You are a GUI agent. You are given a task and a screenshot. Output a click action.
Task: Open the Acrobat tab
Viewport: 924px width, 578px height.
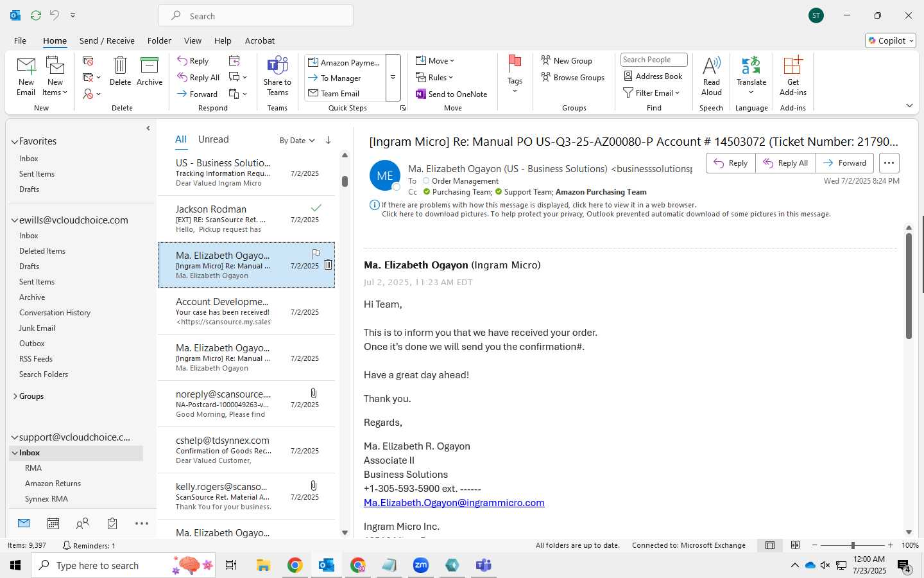pos(260,40)
